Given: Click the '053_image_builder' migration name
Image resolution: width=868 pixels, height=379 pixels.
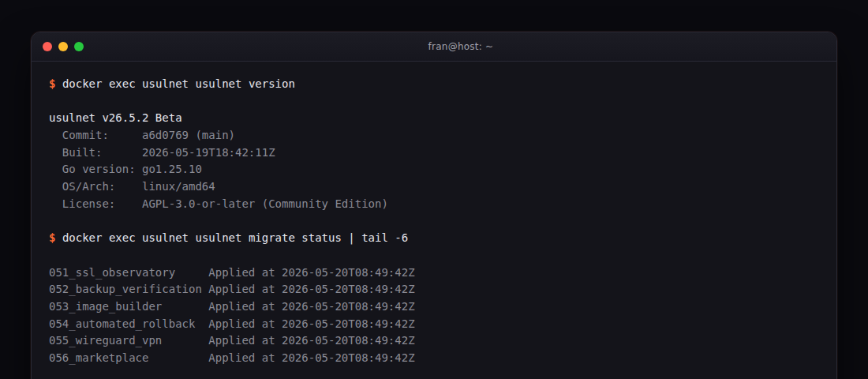Looking at the screenshot, I should pos(105,306).
